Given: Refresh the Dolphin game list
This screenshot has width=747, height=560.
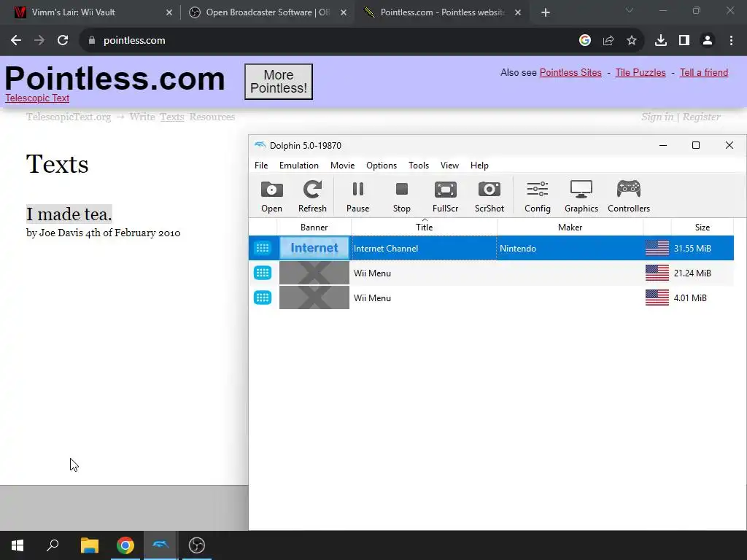Looking at the screenshot, I should click(x=312, y=196).
